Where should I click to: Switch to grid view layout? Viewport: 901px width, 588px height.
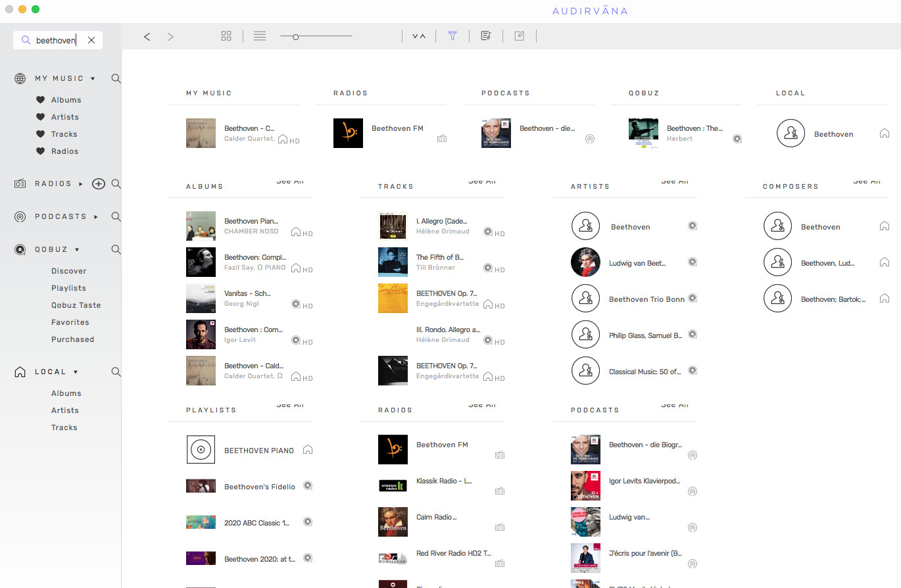[226, 36]
